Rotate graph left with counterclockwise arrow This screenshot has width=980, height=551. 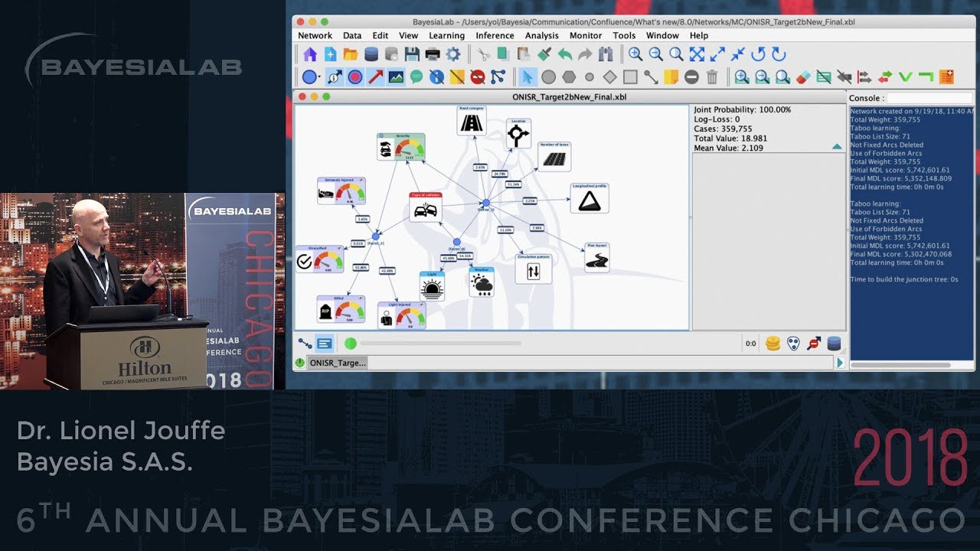[758, 54]
